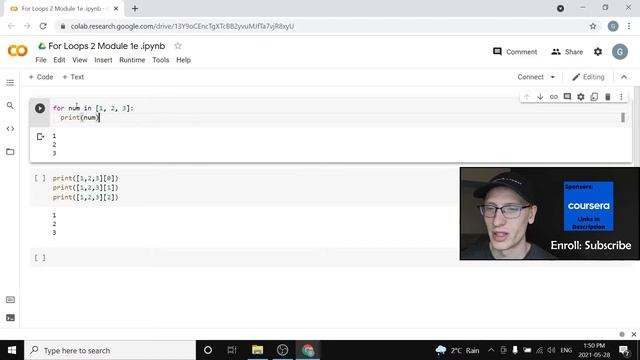Open the find and replace search icon
The height and width of the screenshot is (360, 640).
[10, 106]
